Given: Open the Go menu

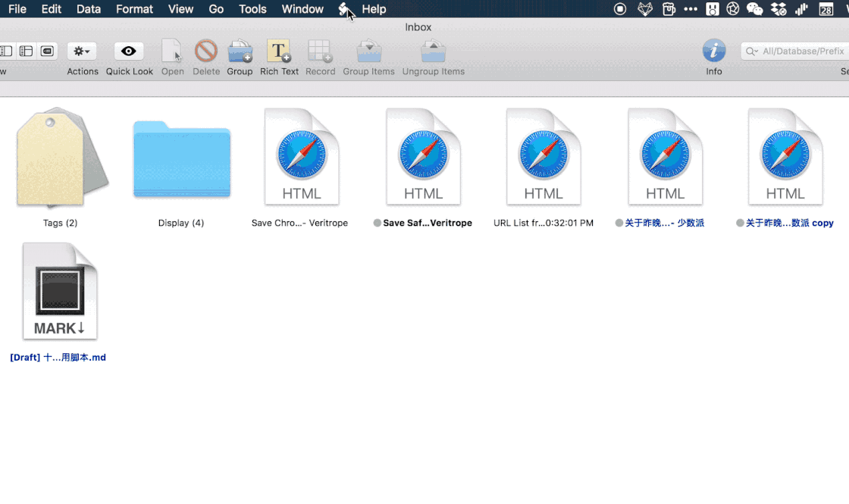Looking at the screenshot, I should point(216,8).
